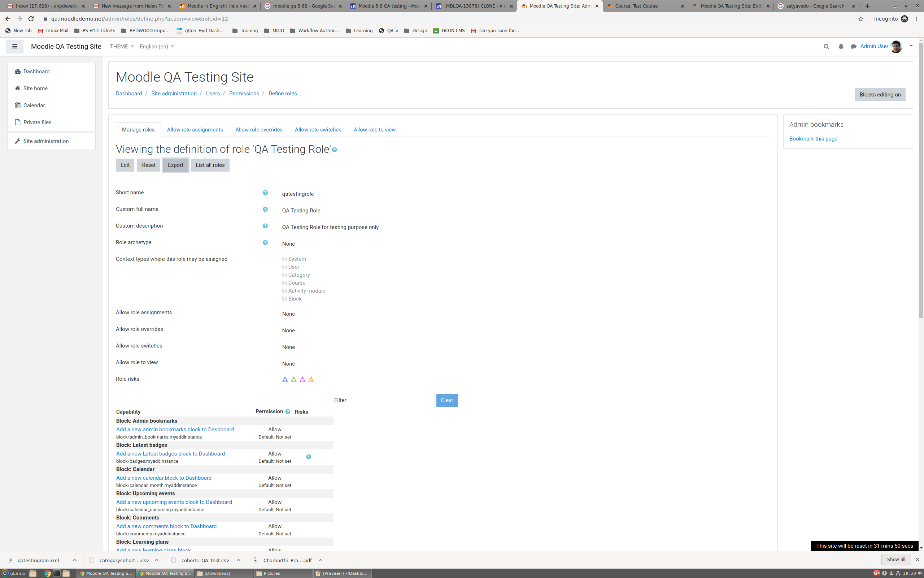Click into the capability Filter text field

[391, 400]
